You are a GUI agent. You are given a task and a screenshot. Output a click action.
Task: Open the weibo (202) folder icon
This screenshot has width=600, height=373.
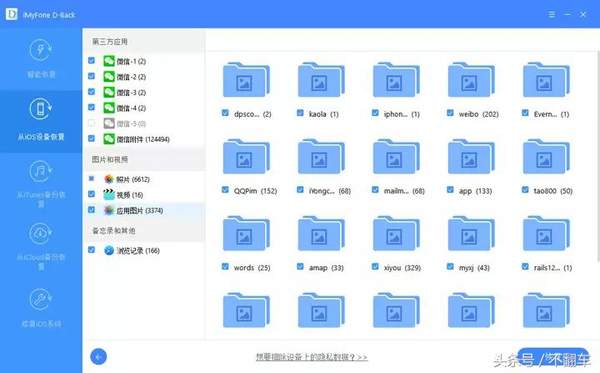471,80
